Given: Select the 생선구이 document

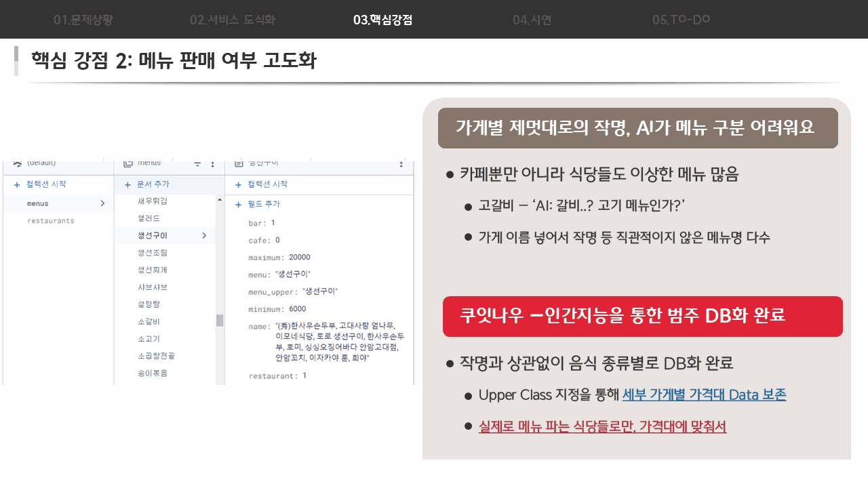Looking at the screenshot, I should click(x=165, y=235).
